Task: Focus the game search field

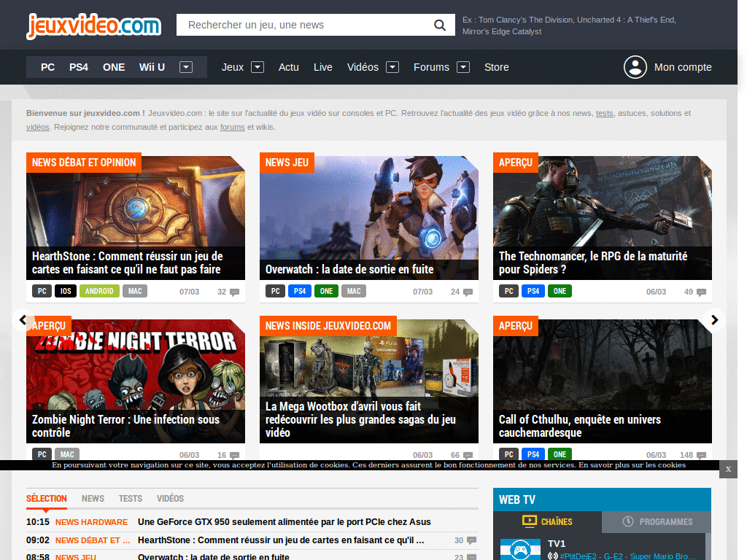Action: click(305, 25)
